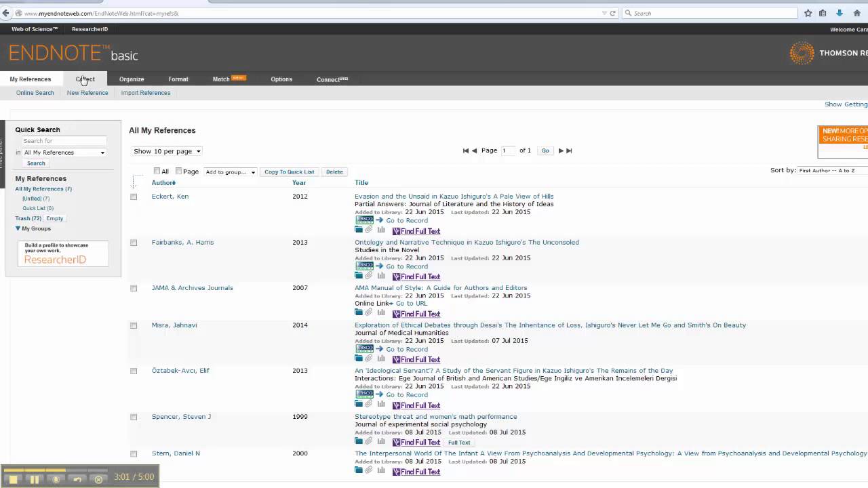Click bar chart icon in Öztabek-Avcı row
Screen dimensions: 868x488
381,405
